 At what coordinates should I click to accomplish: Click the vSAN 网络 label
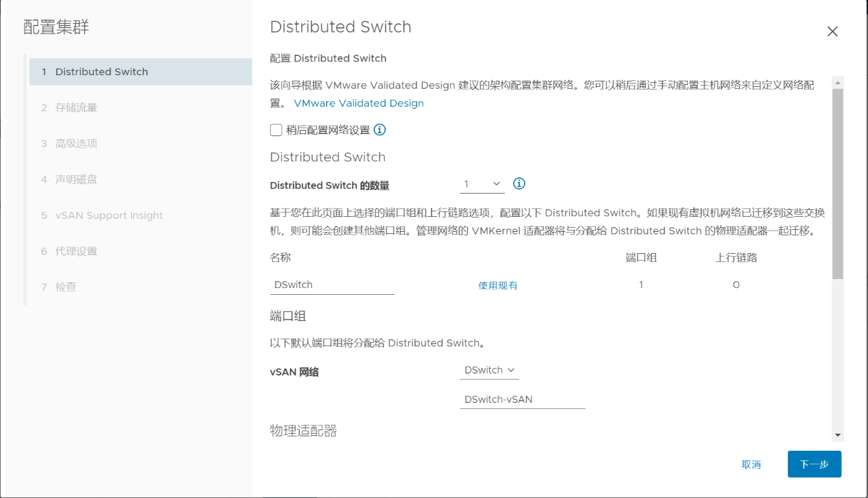294,372
